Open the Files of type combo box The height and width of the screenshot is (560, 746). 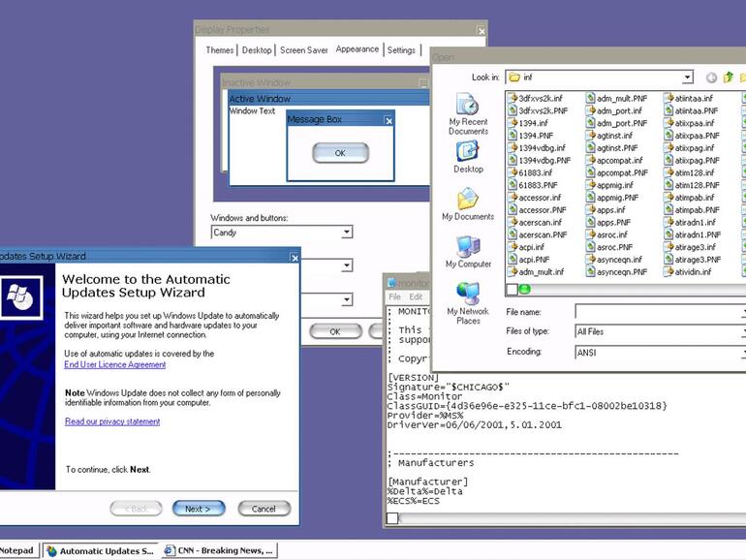661,331
